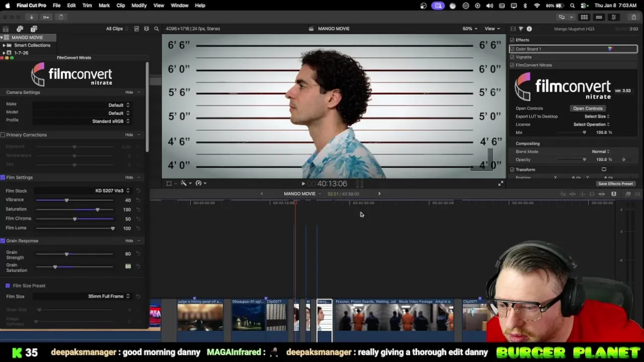Open the Clip menu

pyautogui.click(x=121, y=6)
